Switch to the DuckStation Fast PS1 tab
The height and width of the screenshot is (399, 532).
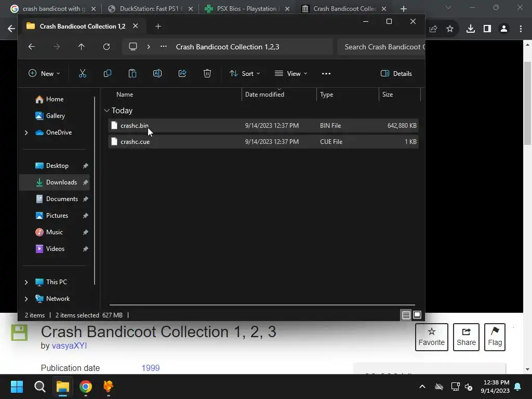pyautogui.click(x=150, y=9)
